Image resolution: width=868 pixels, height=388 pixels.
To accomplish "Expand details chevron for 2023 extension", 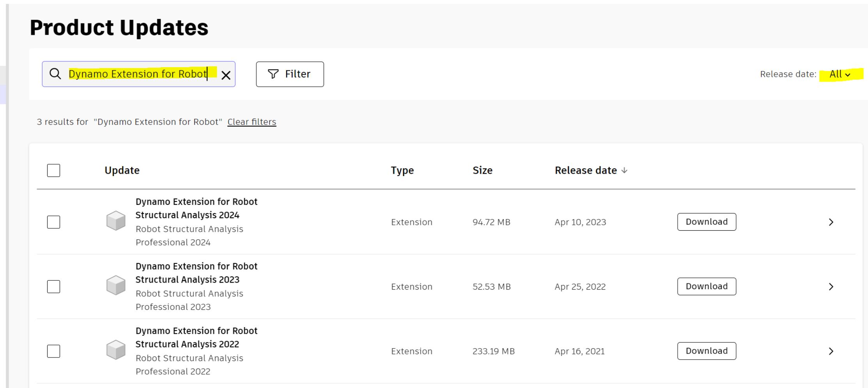I will click(x=831, y=287).
